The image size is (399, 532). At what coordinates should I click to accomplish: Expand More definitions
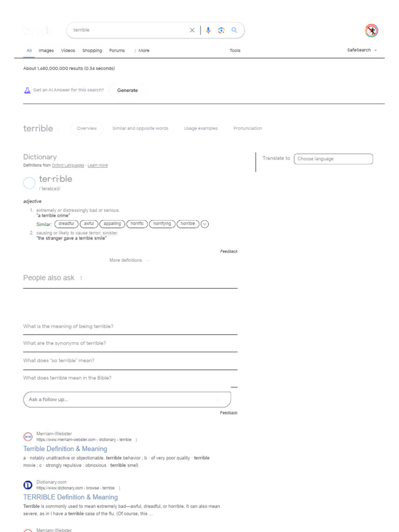pos(129,260)
